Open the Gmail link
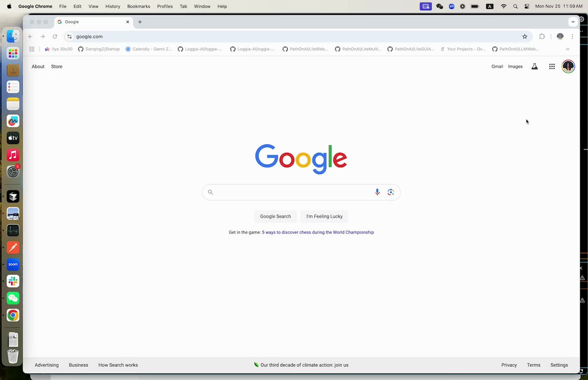Viewport: 588px width, 380px height. pyautogui.click(x=497, y=67)
